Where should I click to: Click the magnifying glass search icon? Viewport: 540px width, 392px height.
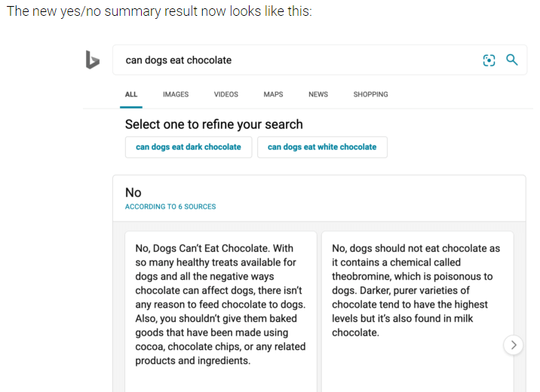coord(512,60)
